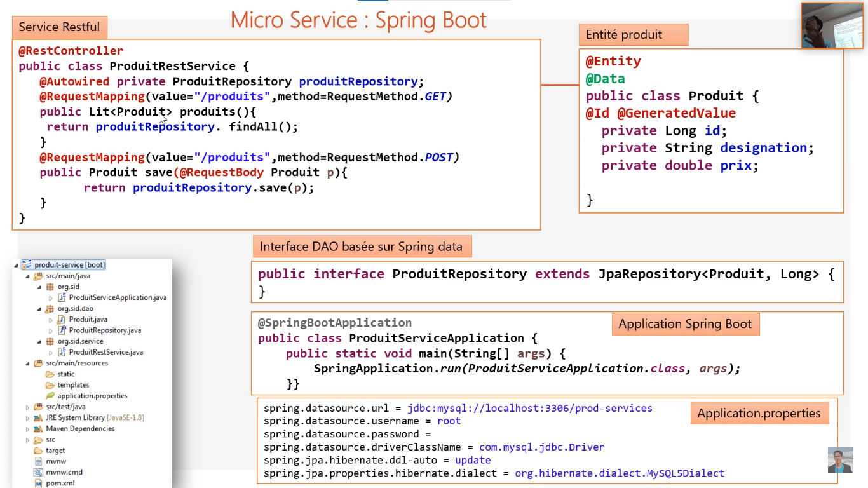Screen dimensions: 868x488
Task: Click the 'update' ddl-auto value
Action: (473, 460)
